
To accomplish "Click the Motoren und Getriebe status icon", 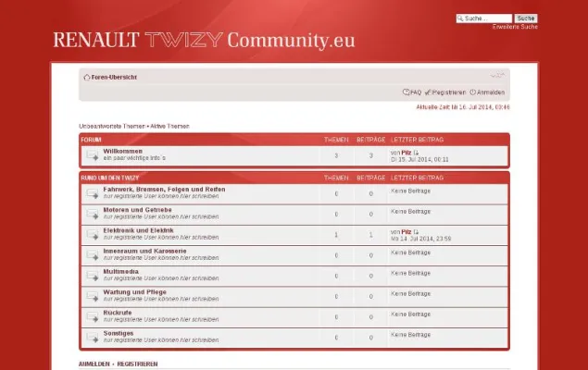I will 92,215.
